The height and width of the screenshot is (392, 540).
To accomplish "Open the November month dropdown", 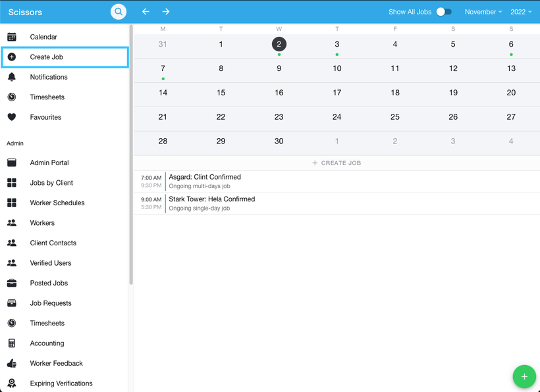I will [483, 12].
